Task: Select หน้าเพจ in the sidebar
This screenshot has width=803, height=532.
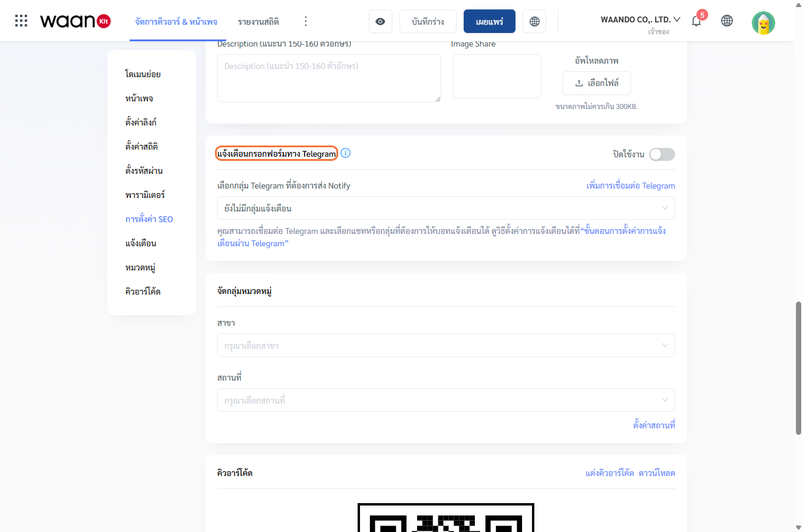Action: coord(139,98)
